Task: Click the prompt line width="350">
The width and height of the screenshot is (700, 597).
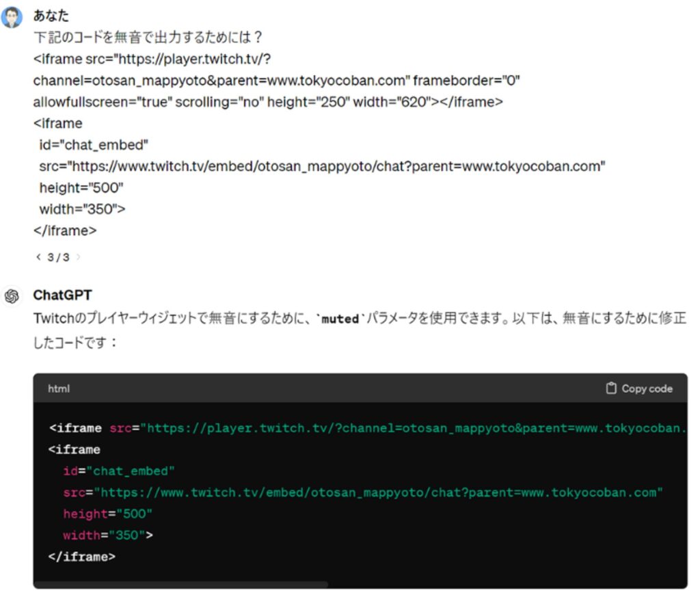Action: (82, 209)
